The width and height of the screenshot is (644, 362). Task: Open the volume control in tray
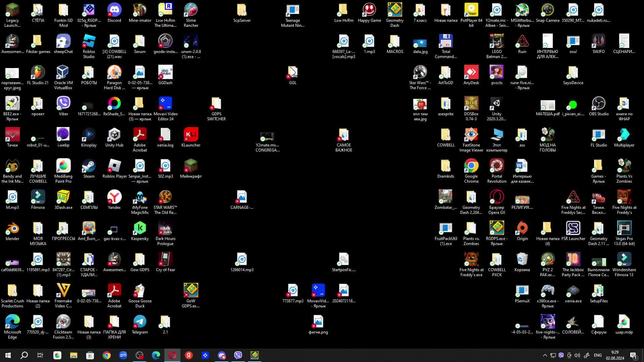[x=577, y=355]
